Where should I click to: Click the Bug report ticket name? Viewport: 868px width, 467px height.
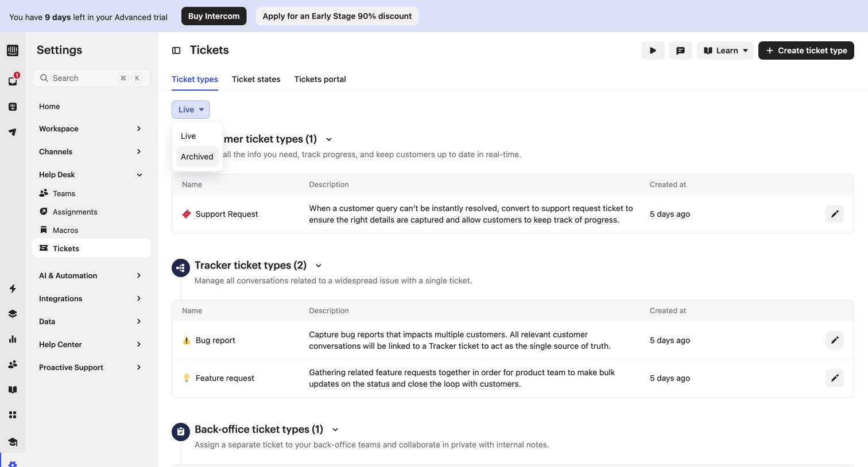click(x=215, y=340)
